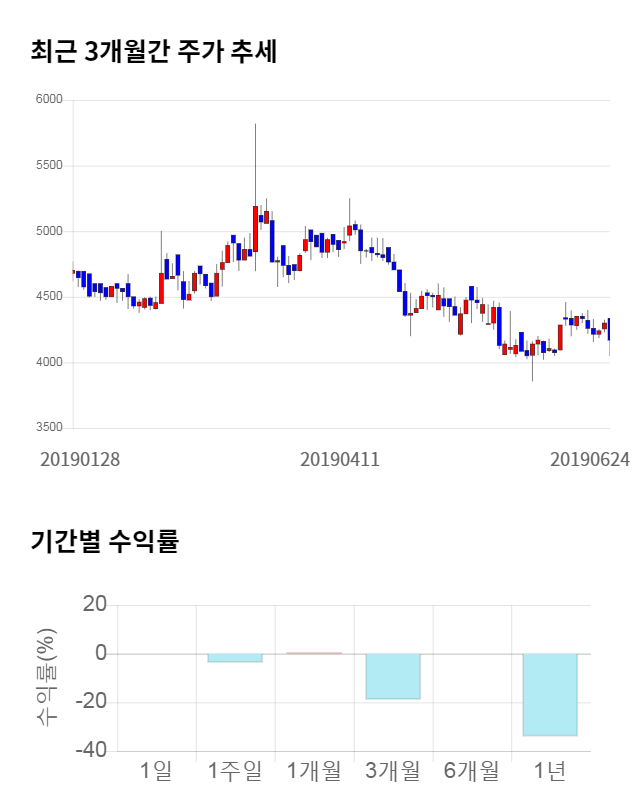Click the '기간별 수익률' section heading
The height and width of the screenshot is (810, 640).
coord(104,542)
